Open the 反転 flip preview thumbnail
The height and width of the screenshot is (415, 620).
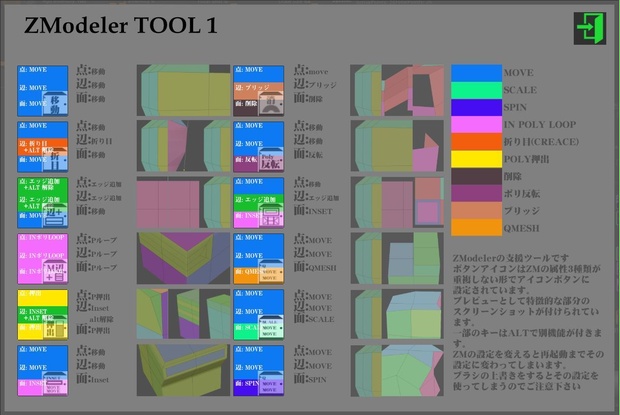point(397,146)
